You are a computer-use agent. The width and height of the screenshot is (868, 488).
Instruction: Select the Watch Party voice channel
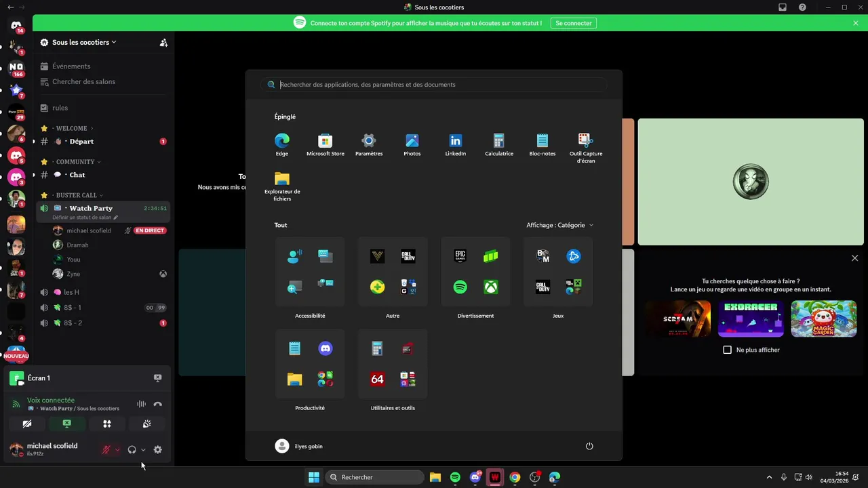(x=91, y=208)
